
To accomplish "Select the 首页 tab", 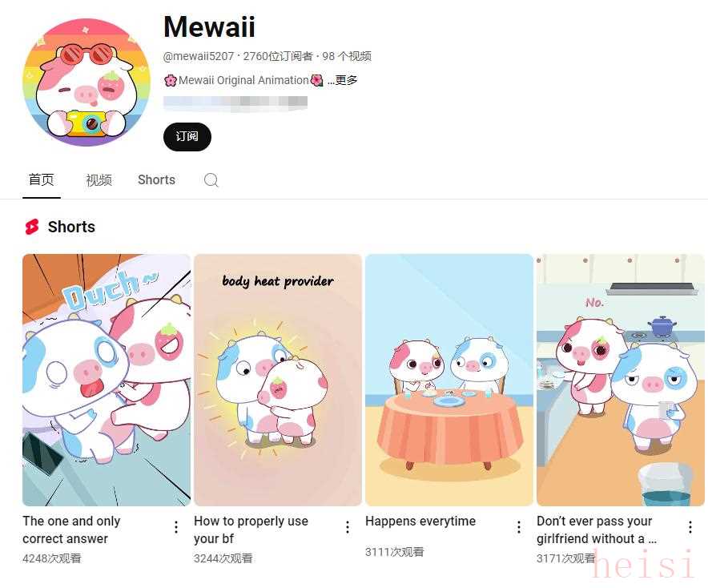I will click(41, 179).
